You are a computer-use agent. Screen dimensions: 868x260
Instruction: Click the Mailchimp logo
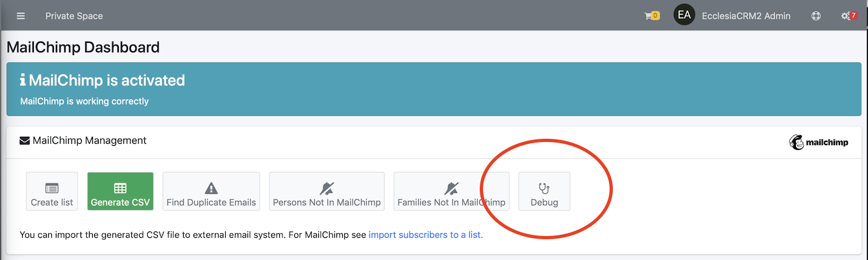[819, 142]
